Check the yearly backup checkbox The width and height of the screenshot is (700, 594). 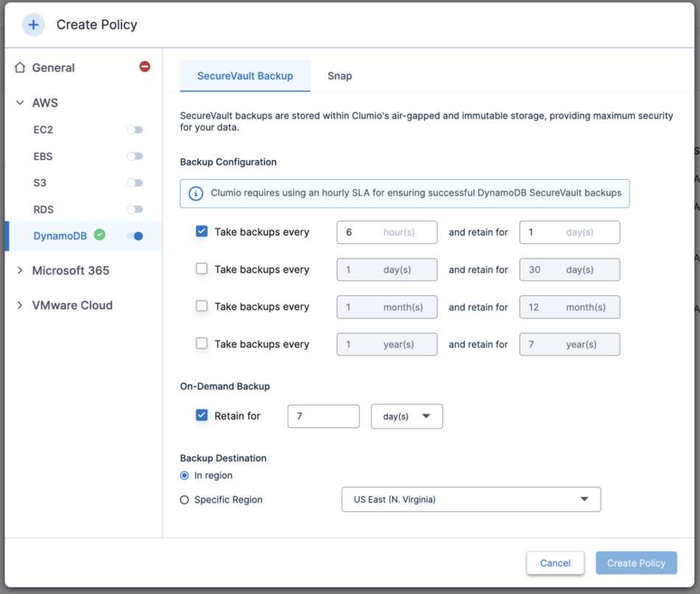(x=202, y=343)
